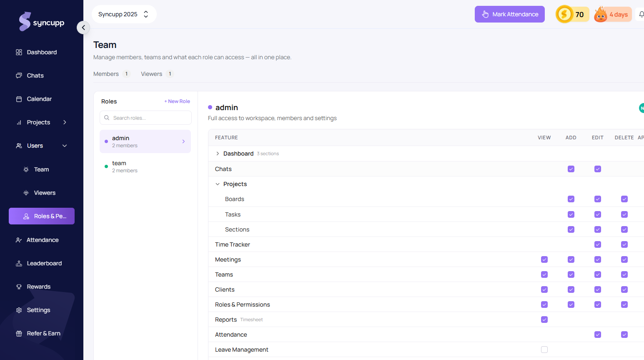Open Attendance in the sidebar

coord(43,240)
